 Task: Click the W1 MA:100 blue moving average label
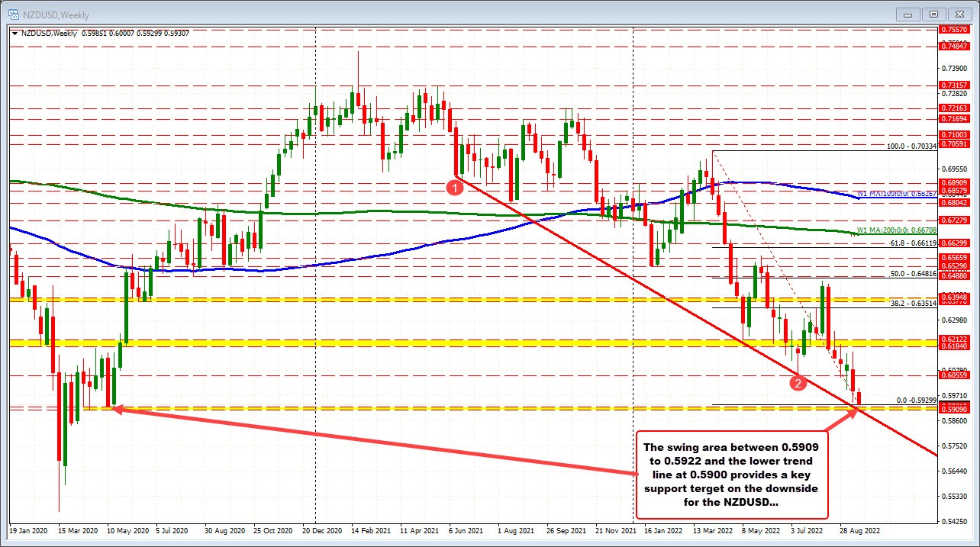tap(896, 195)
